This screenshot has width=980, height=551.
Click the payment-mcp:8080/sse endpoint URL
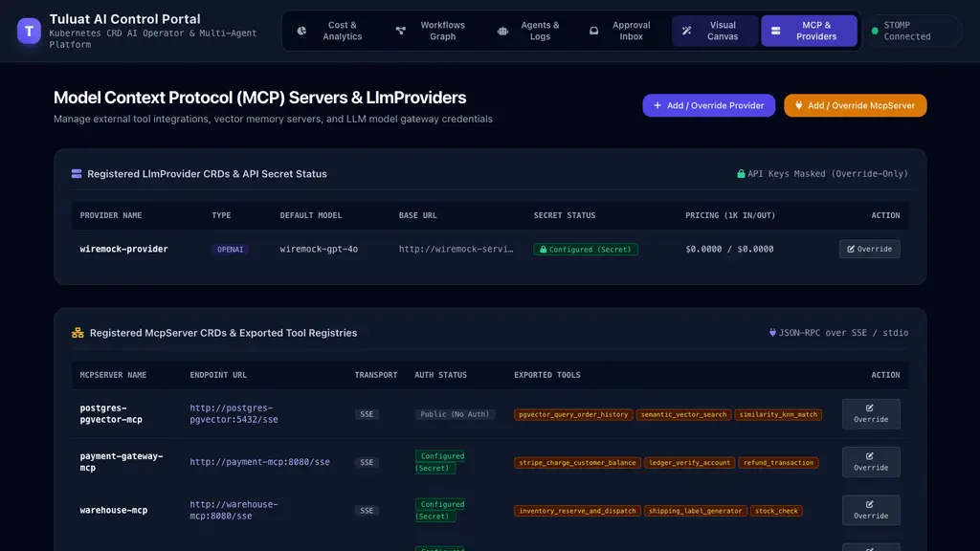pos(259,462)
